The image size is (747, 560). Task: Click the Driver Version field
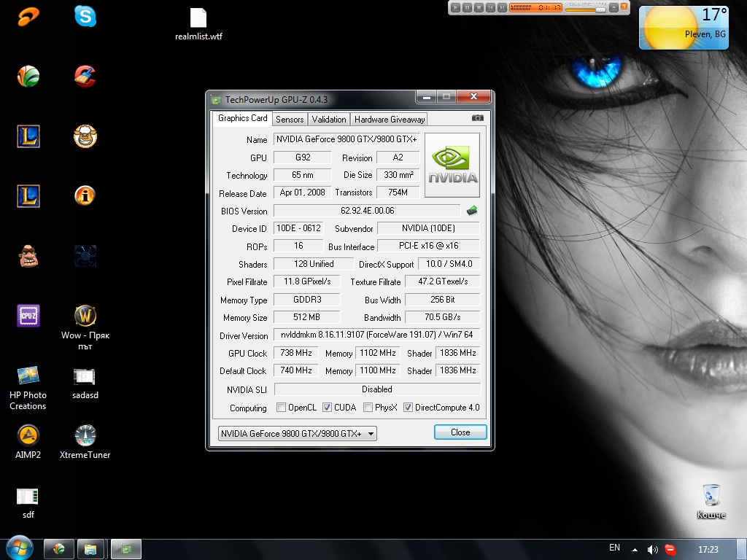pos(377,335)
